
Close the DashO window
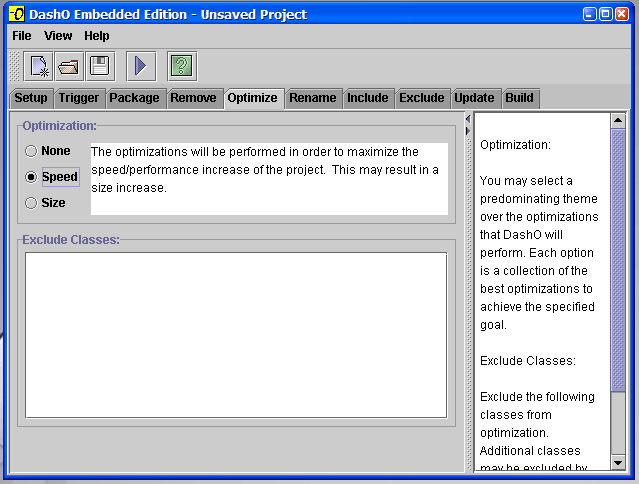(x=622, y=14)
